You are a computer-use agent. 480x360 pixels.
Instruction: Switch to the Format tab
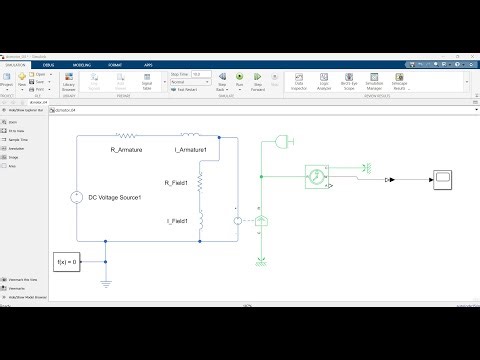pyautogui.click(x=115, y=65)
